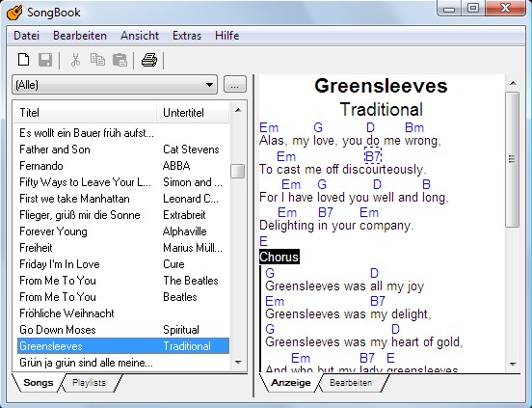Open the Bearbeiten menu
The image size is (532, 408).
click(80, 36)
